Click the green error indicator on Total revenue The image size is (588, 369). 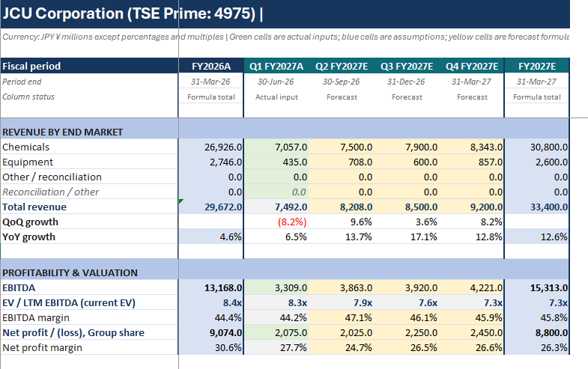(181, 201)
